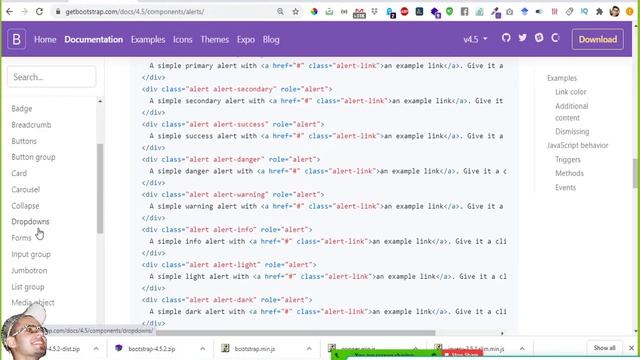This screenshot has height=360, width=640.
Task: Open the Chrome profile avatar
Action: pos(615,12)
